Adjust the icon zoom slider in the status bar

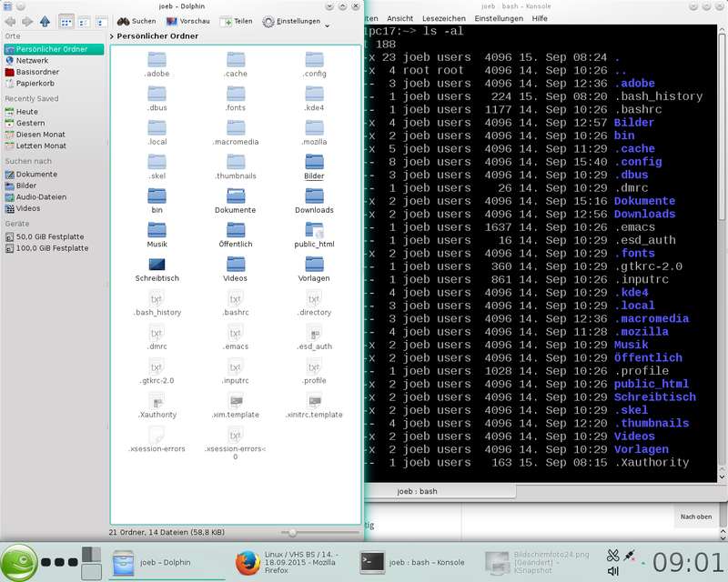[292, 533]
